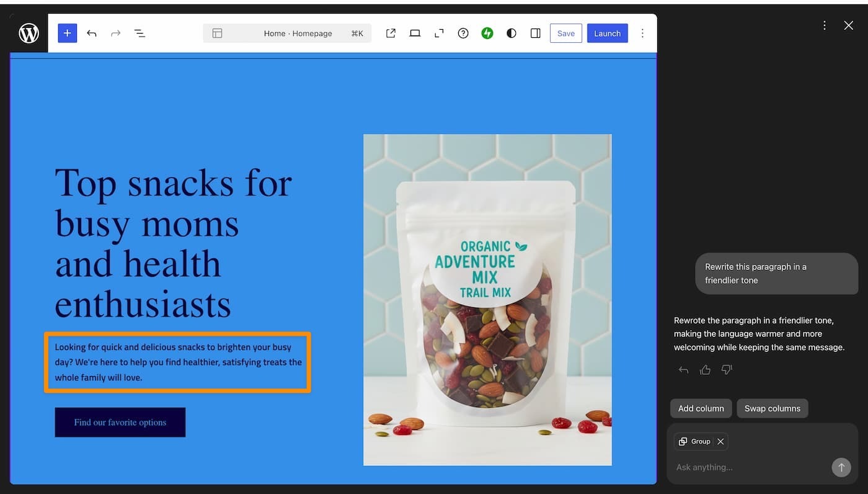Click the WordPress logo
This screenshot has width=868, height=494.
click(x=29, y=33)
